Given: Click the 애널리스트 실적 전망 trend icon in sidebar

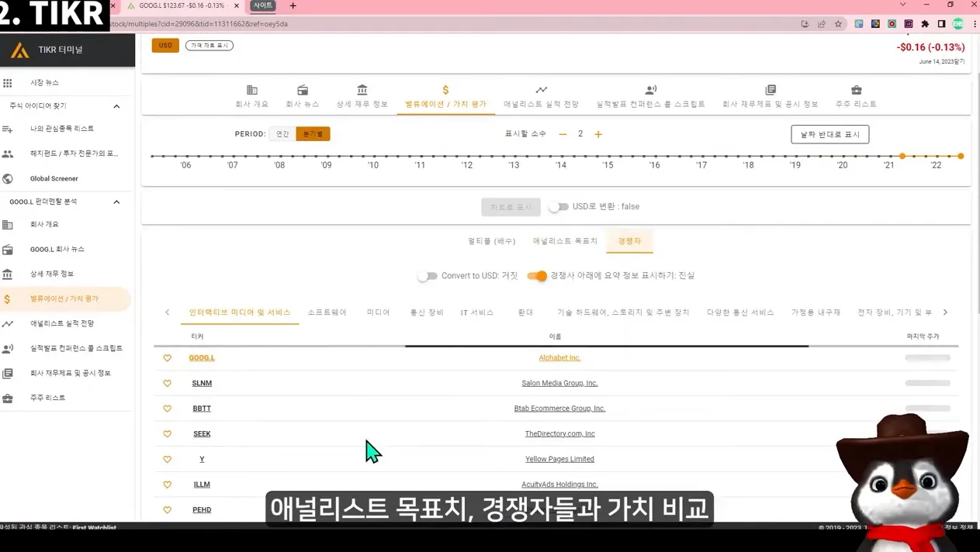Looking at the screenshot, I should click(8, 323).
